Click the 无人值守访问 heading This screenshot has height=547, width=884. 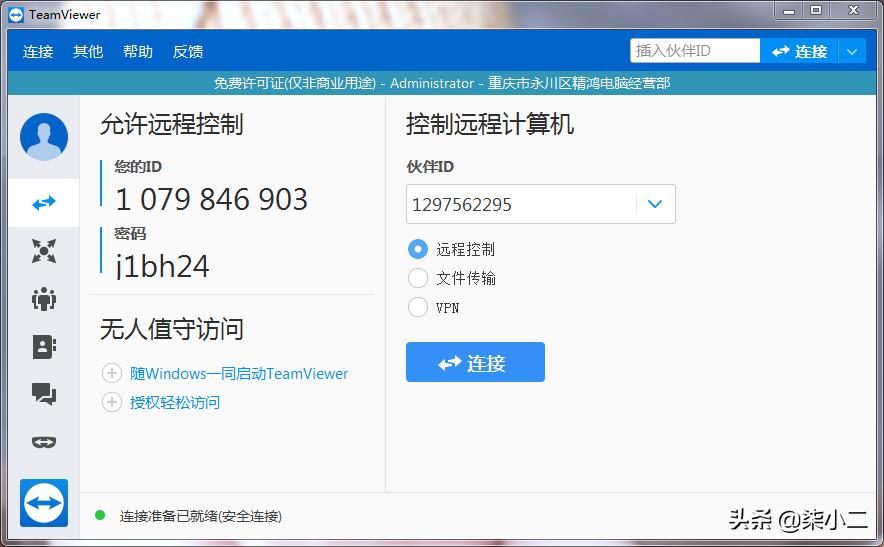[x=171, y=329]
